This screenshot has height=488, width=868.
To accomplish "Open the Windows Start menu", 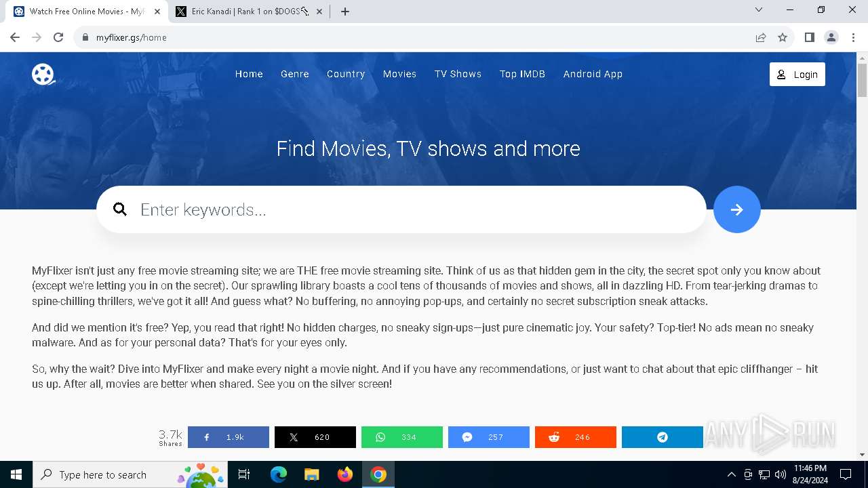I will 16,474.
